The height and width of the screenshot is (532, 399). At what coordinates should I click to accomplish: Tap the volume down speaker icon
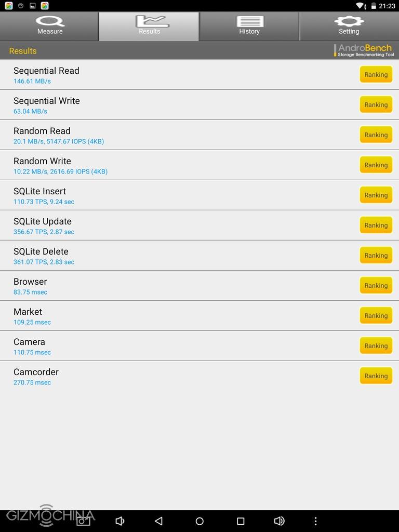[120, 521]
